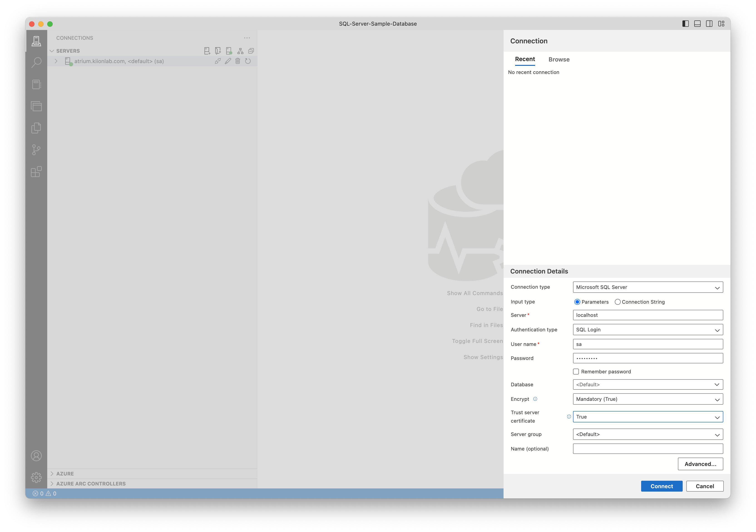Open the Manage gear icon
The image size is (756, 532).
[x=36, y=477]
